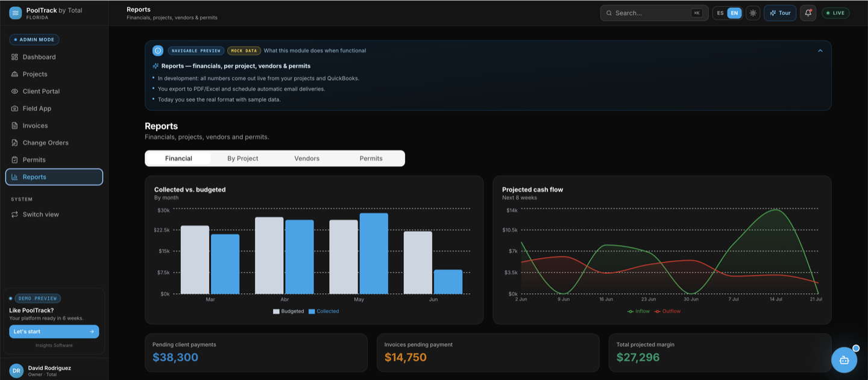
Task: Click the Total projected margin $27,296 card
Action: [720, 353]
